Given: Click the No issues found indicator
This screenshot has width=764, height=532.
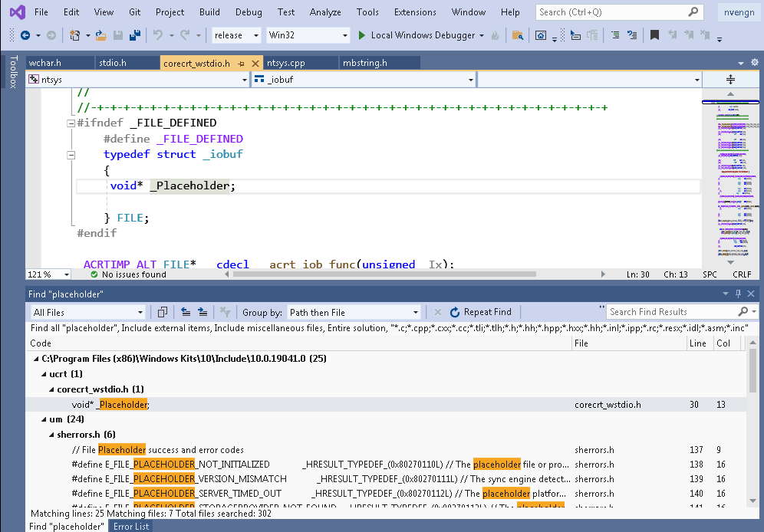Looking at the screenshot, I should coord(128,274).
